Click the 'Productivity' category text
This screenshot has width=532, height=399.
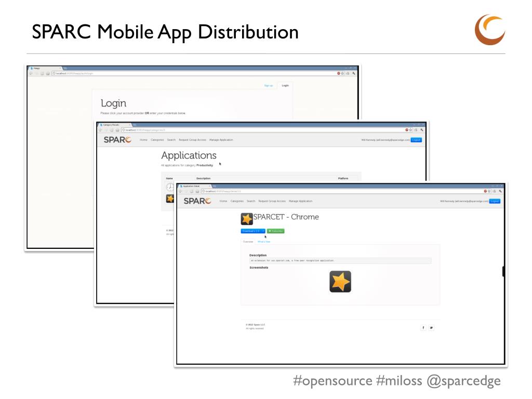[205, 165]
